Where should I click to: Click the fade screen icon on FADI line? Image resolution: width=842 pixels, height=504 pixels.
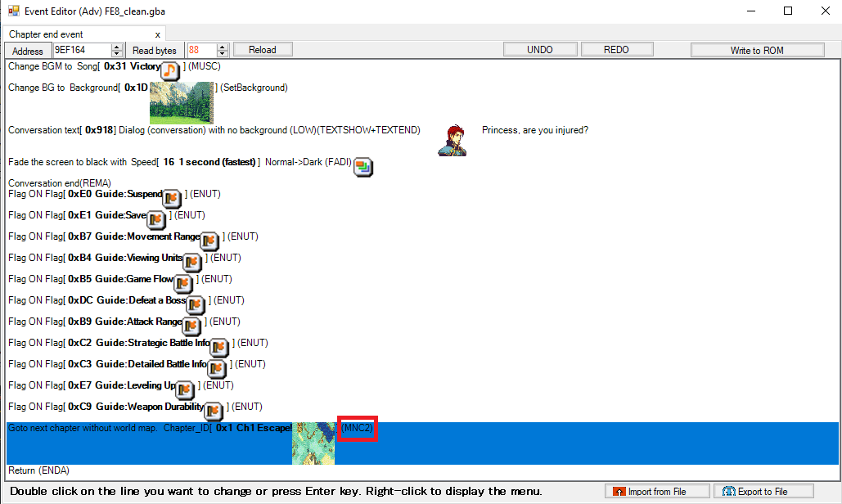coord(363,166)
